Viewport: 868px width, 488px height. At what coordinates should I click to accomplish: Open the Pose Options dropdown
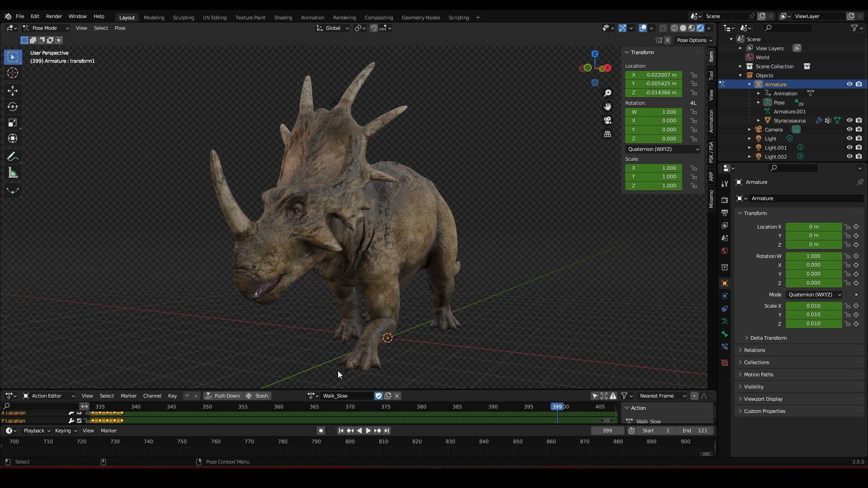coord(694,40)
